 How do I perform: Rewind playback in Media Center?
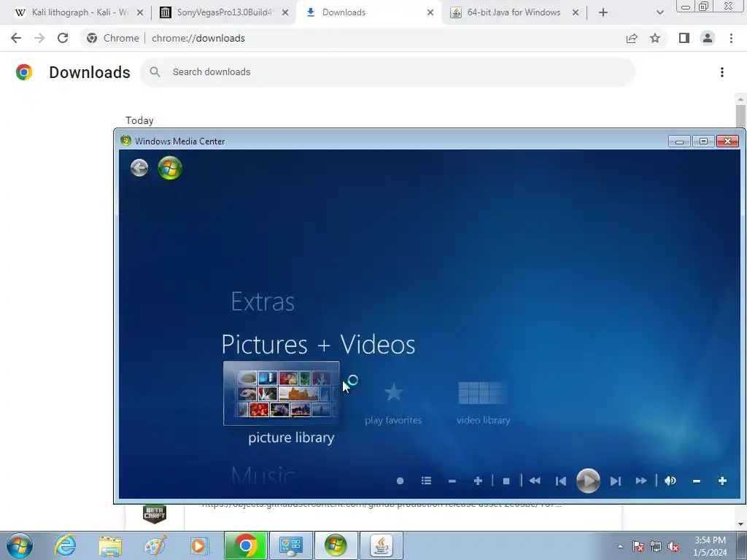(535, 481)
